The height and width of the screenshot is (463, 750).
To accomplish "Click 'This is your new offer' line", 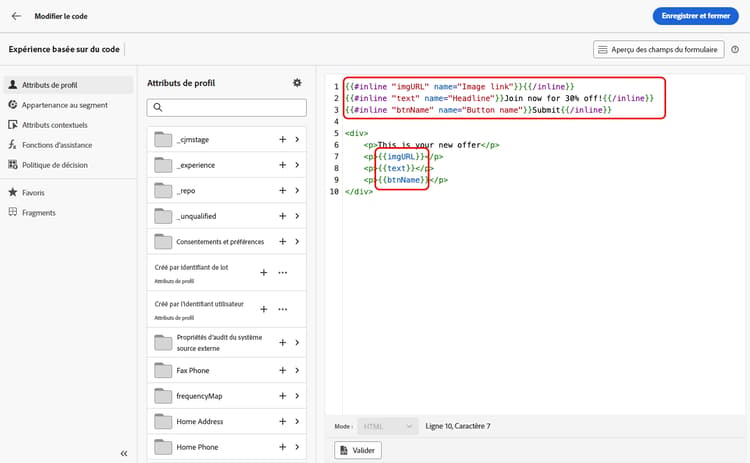I will [x=431, y=145].
